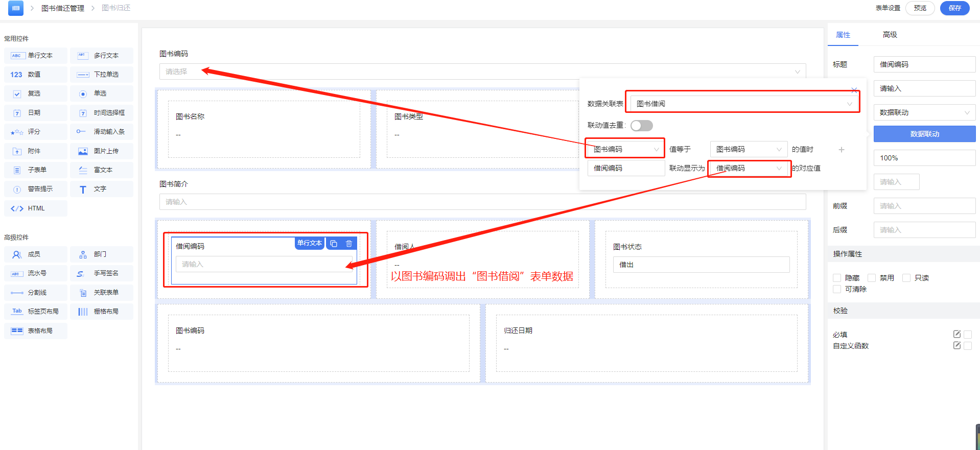This screenshot has width=980, height=450.
Task: Open the 值等于 图书编码 dropdown
Action: click(x=749, y=149)
